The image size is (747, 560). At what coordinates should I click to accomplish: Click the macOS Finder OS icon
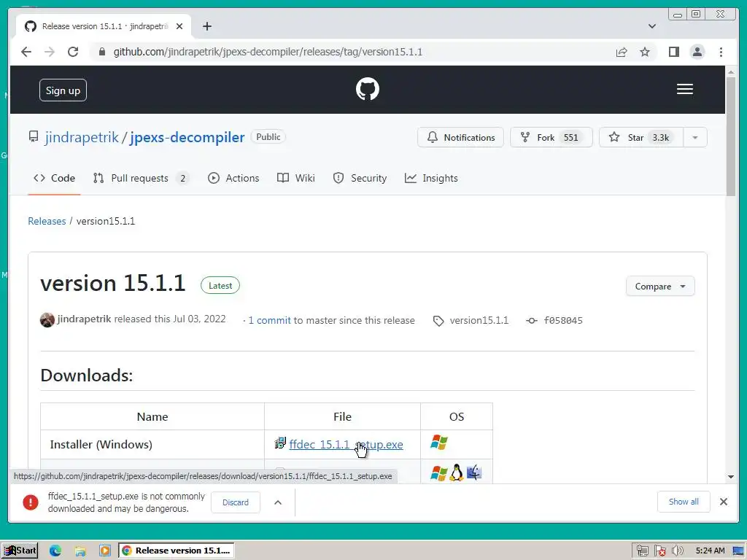point(474,472)
